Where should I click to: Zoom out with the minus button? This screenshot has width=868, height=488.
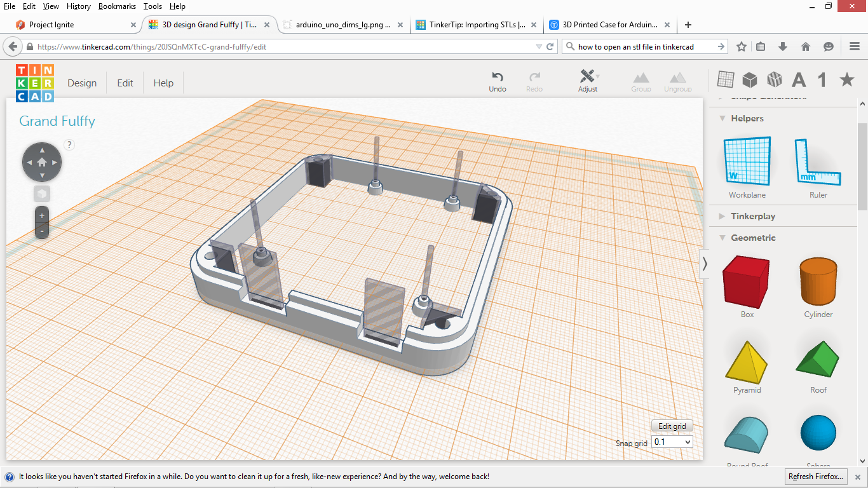(x=42, y=231)
